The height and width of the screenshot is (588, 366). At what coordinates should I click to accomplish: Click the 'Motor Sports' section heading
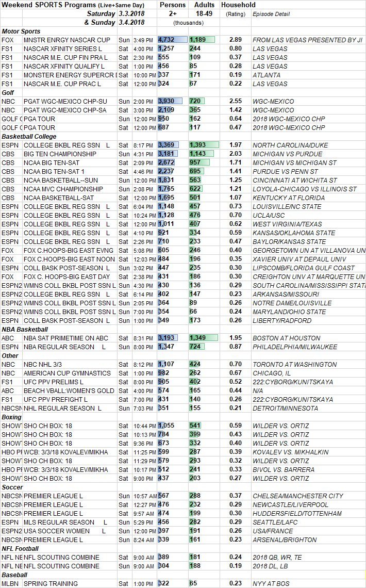pyautogui.click(x=21, y=31)
